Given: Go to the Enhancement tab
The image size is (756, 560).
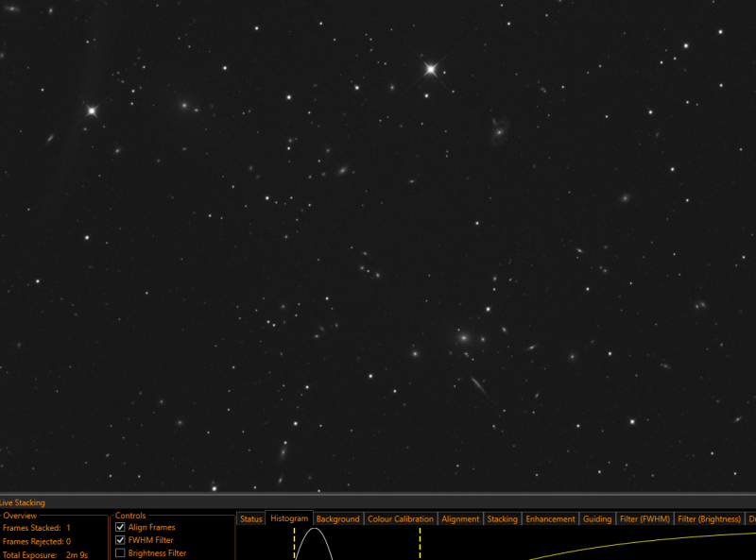Looking at the screenshot, I should pos(550,519).
